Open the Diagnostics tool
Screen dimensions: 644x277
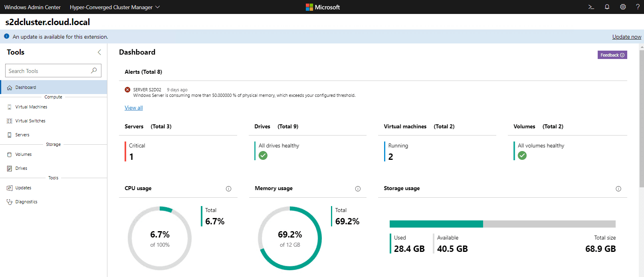(26, 202)
